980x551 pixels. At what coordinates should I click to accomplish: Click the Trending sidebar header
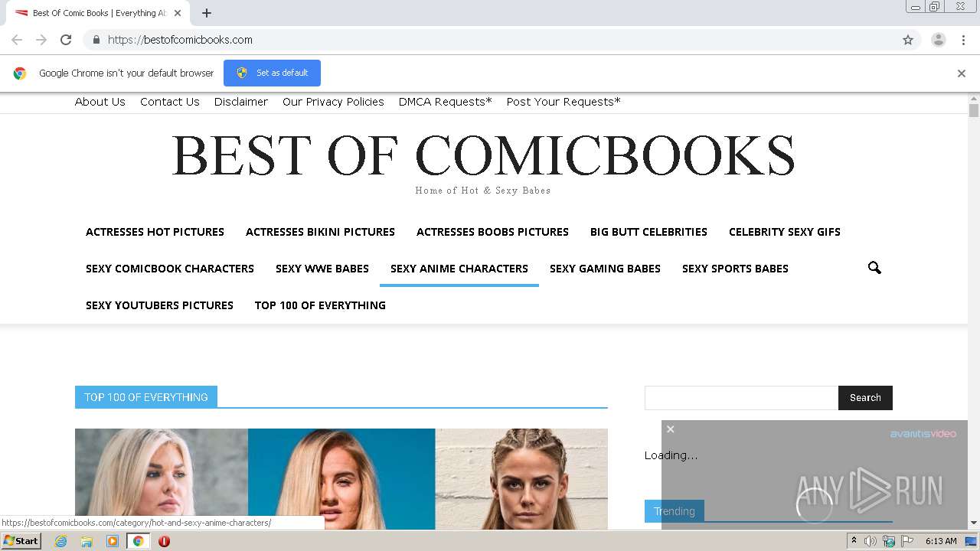point(674,511)
